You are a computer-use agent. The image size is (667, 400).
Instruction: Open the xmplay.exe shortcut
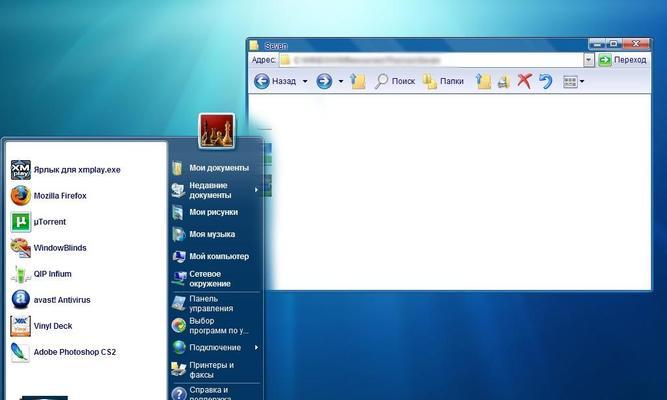tap(66, 170)
